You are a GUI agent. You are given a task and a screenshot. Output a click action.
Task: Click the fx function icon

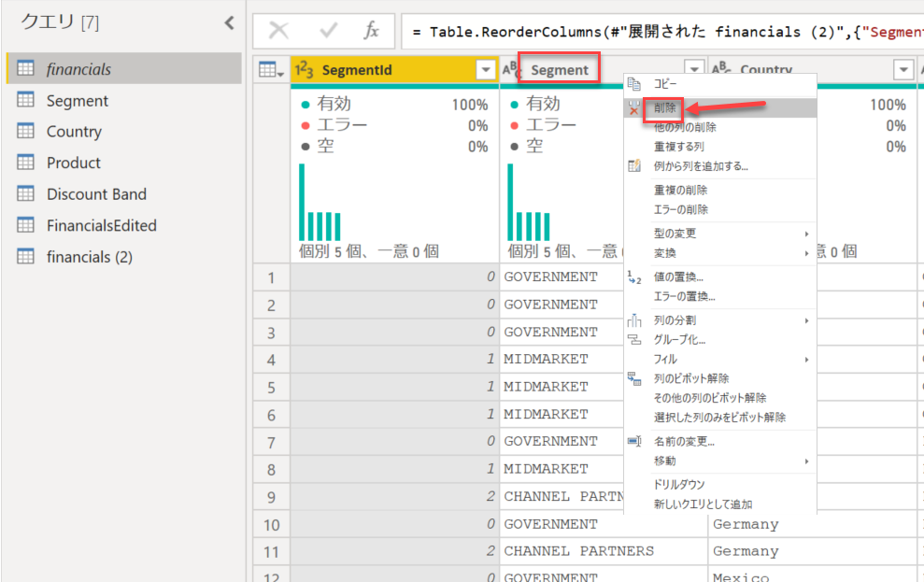tap(371, 30)
